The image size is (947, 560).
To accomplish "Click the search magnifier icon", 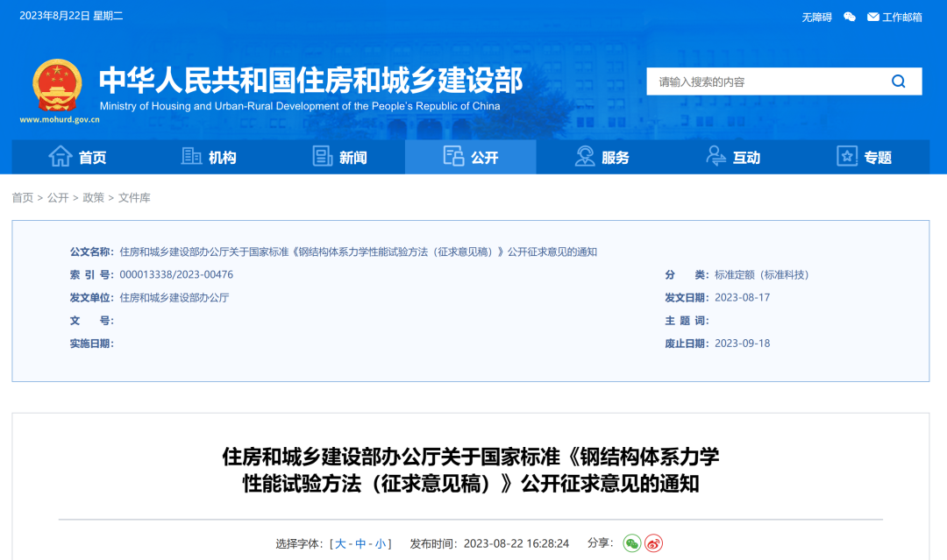I will pyautogui.click(x=898, y=82).
